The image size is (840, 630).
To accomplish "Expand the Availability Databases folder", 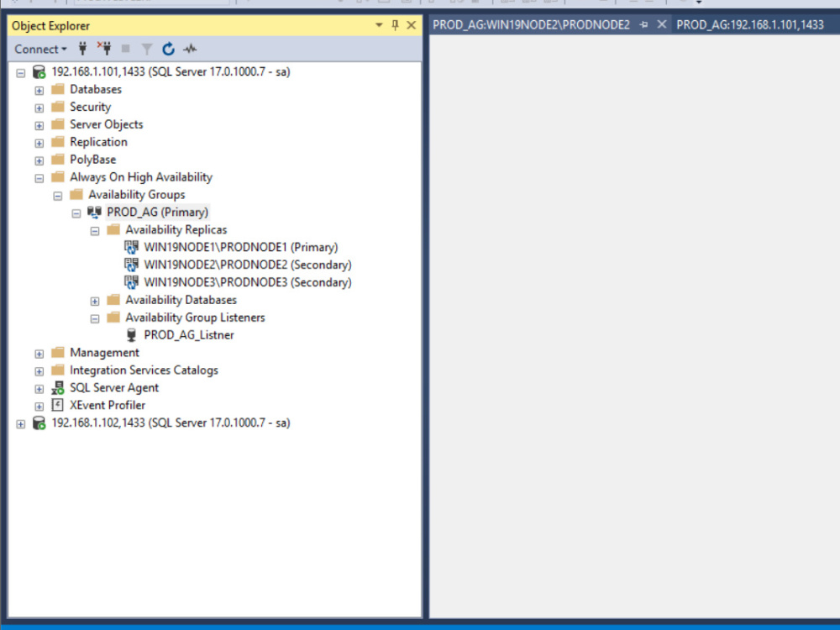I will click(x=95, y=302).
